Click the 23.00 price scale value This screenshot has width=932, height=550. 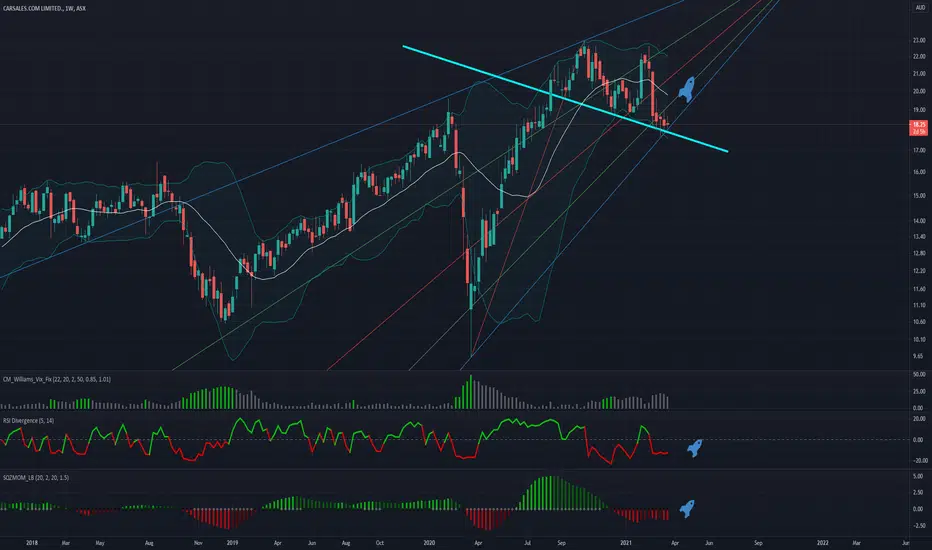tap(919, 40)
